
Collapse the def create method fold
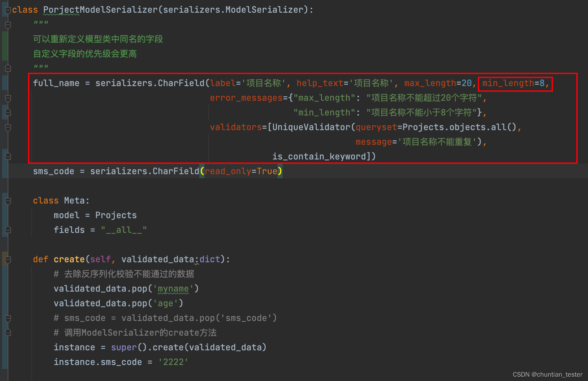[x=8, y=260]
